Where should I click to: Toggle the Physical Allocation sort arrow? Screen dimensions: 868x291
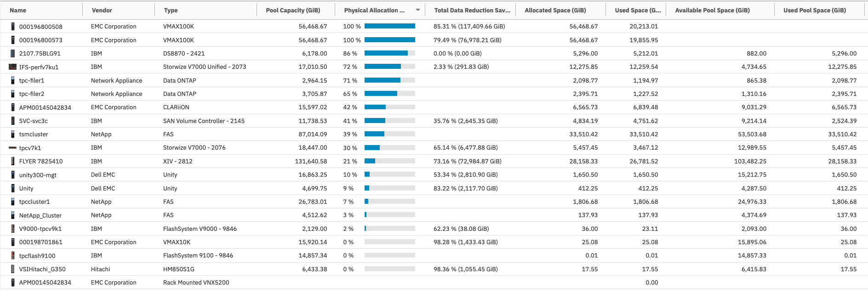pyautogui.click(x=417, y=10)
